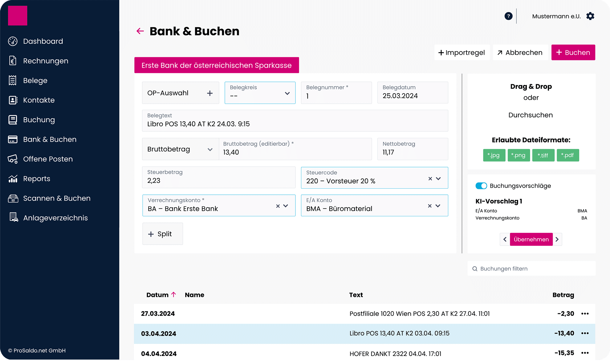Select the Erste Bank tab
The image size is (610, 364).
tap(216, 65)
